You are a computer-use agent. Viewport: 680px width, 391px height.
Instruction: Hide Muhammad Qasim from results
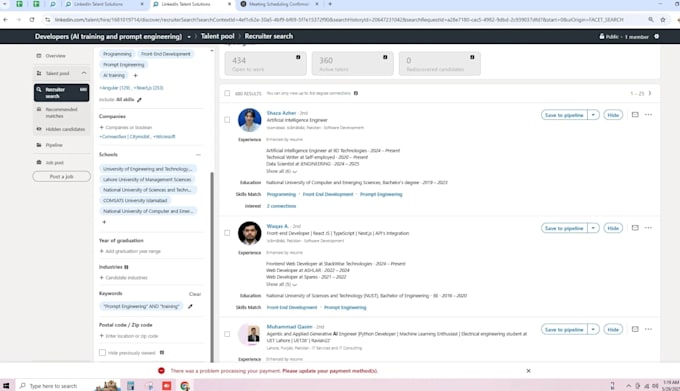[613, 329]
